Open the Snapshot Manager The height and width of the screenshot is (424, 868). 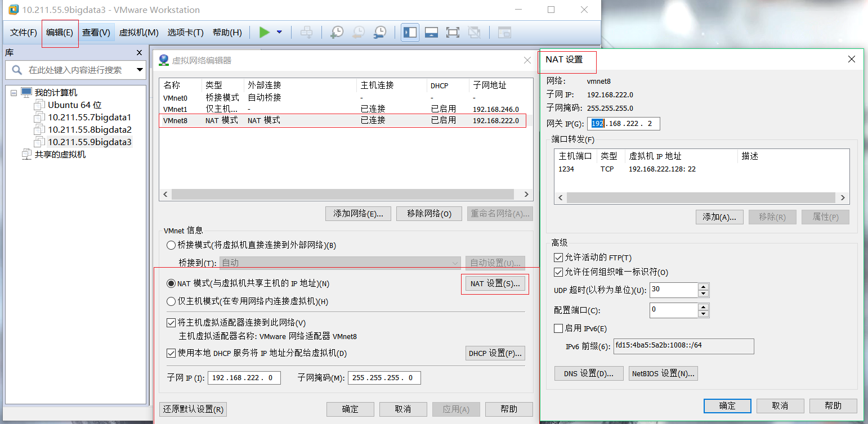(380, 32)
